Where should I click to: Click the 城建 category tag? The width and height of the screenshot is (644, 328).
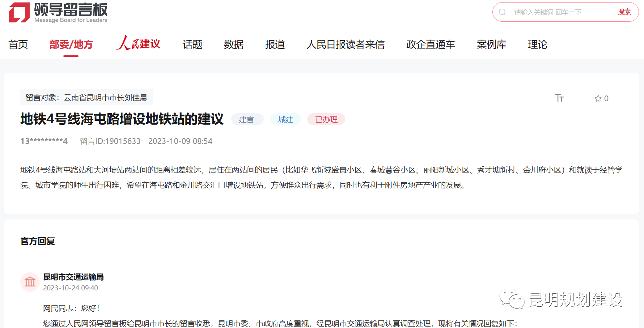[285, 119]
